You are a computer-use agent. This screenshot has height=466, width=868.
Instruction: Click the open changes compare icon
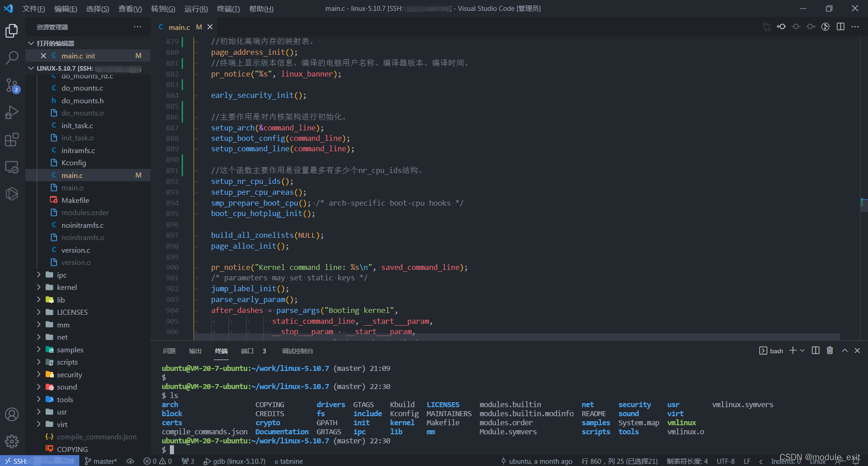coord(767,27)
